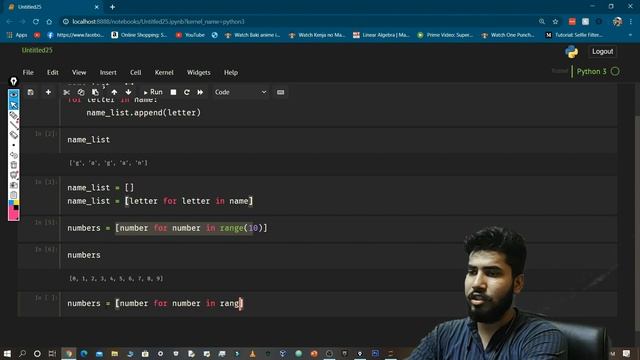Open the Widgets menu
Screen dimensions: 640x360
[199, 72]
